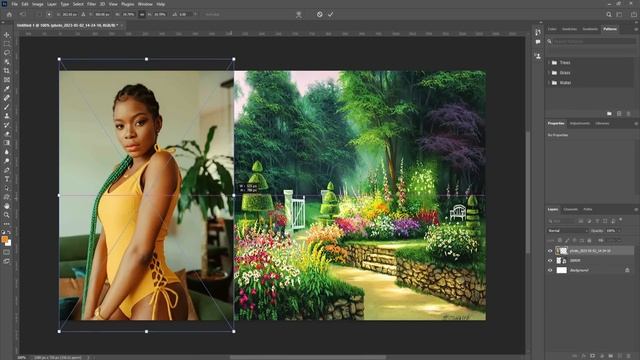This screenshot has height=360, width=640.
Task: Select the Gradient tool
Action: [x=7, y=143]
